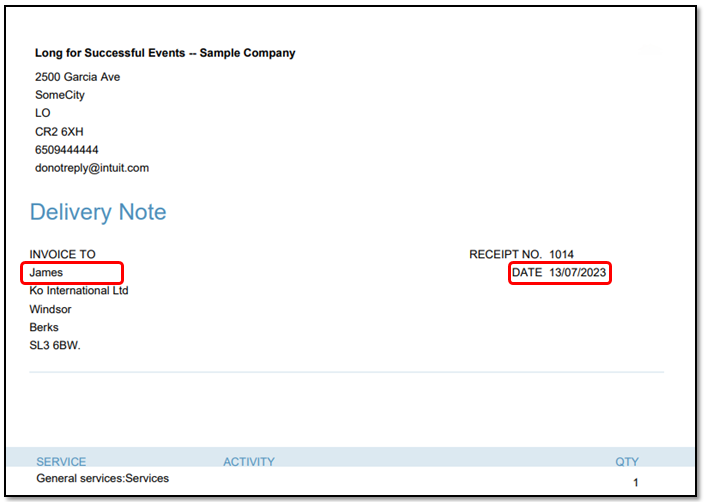Click the donotreply@intuit.com email address
The width and height of the screenshot is (705, 502).
pyautogui.click(x=92, y=168)
